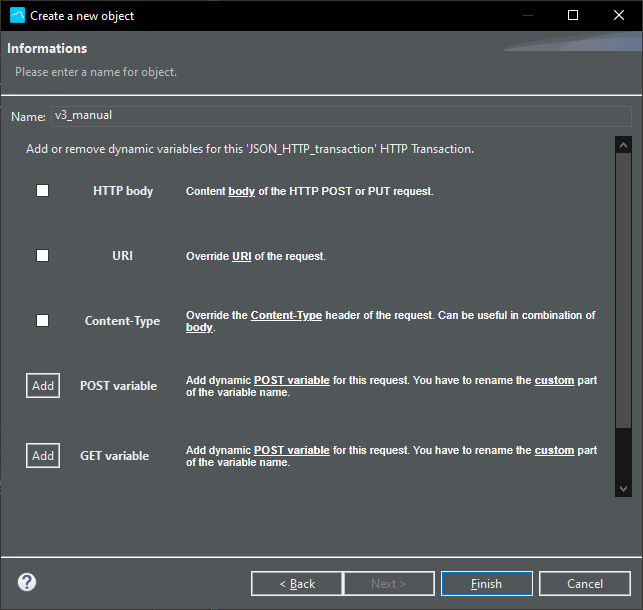Go back with the Back button
Screen dimensions: 643x610
[296, 583]
